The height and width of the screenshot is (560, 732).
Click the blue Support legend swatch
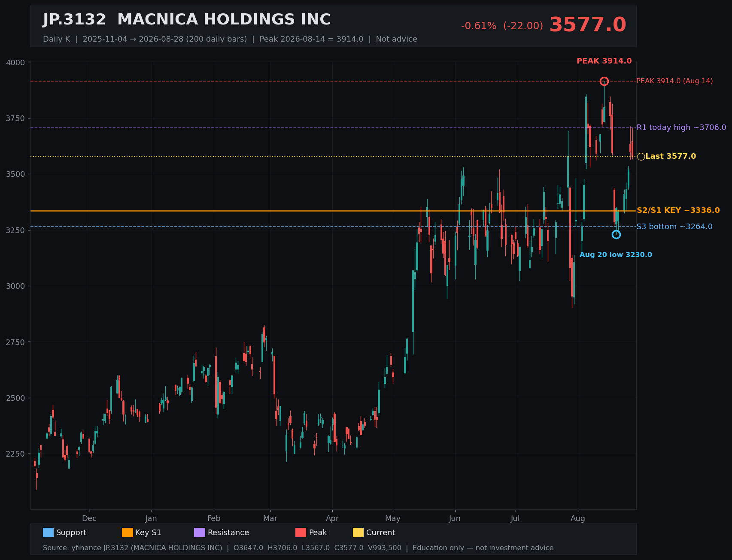coord(48,533)
